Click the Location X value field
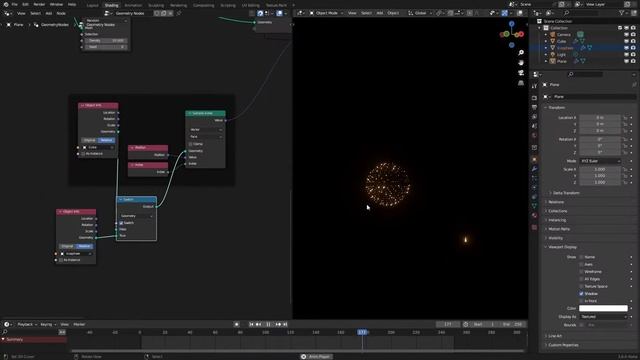This screenshot has height=360, width=640. [600, 118]
